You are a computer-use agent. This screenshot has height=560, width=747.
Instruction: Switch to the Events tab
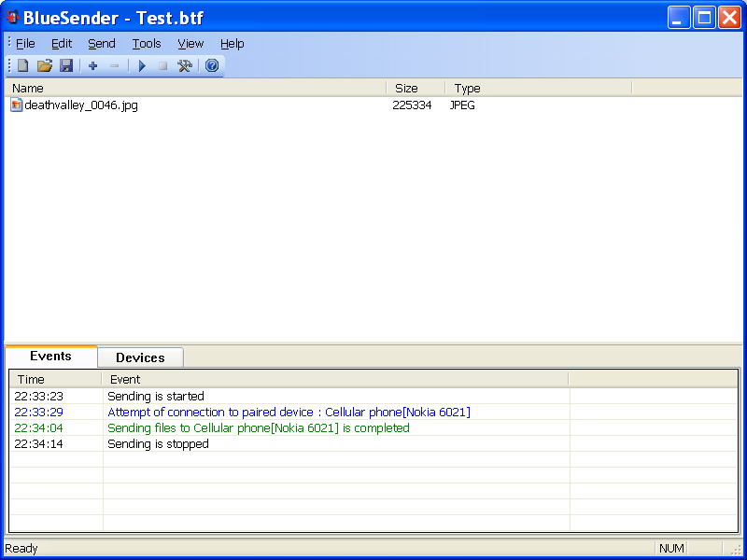tap(50, 357)
